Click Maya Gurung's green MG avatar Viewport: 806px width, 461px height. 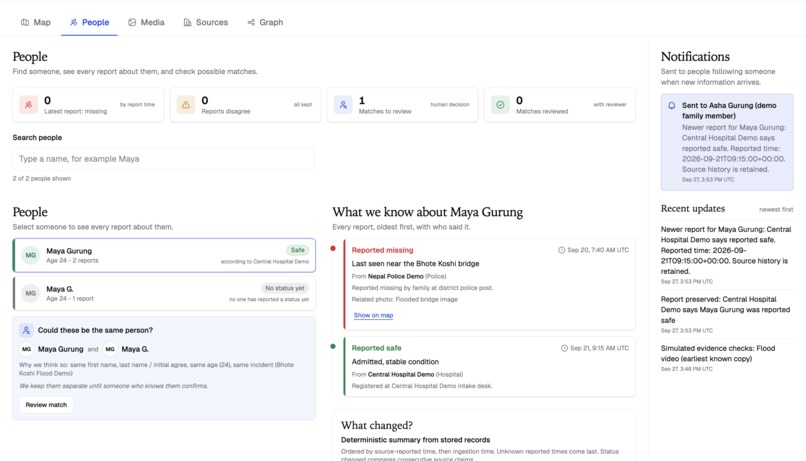(x=30, y=255)
